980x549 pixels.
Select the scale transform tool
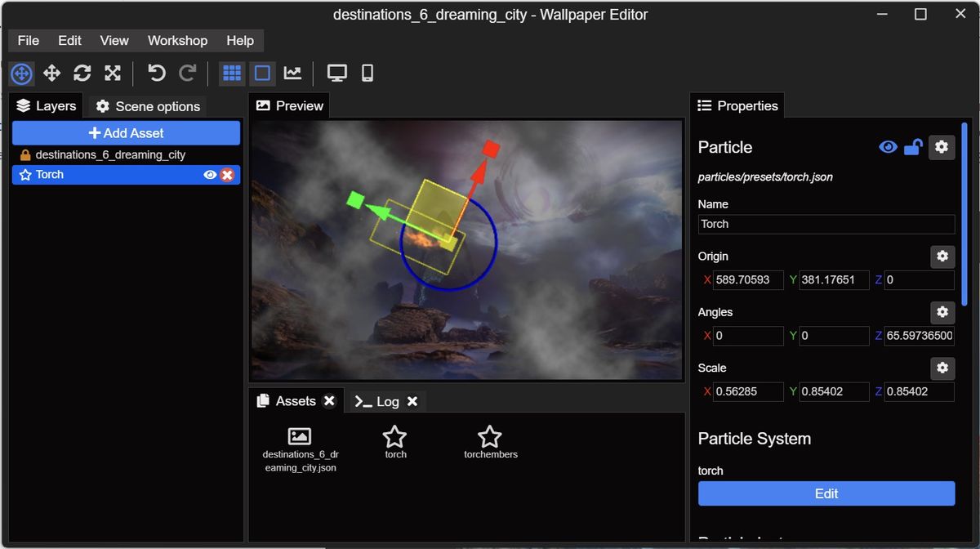coord(112,73)
